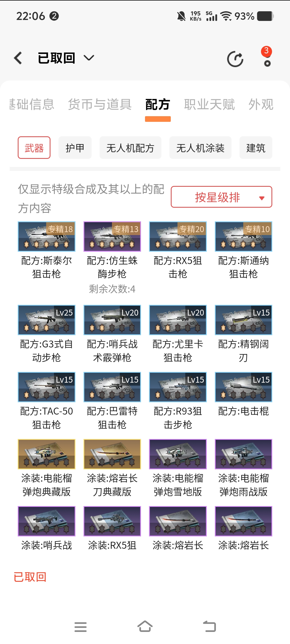Screen dimensions: 290x644
Task: Open the 斯泰尔狙击枪 recipe icon
Action: point(46,236)
